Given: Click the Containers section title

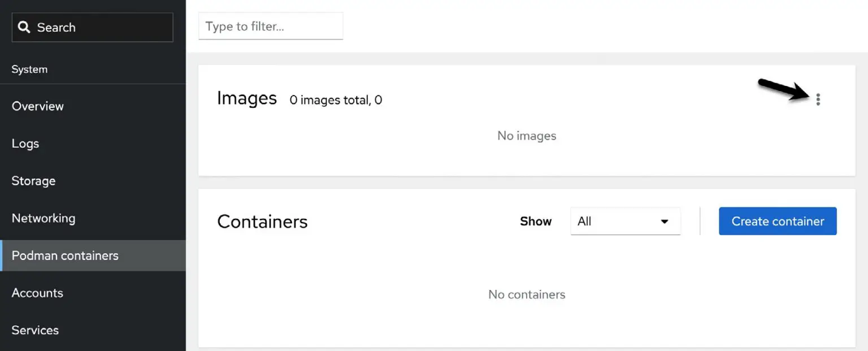Looking at the screenshot, I should (x=262, y=222).
